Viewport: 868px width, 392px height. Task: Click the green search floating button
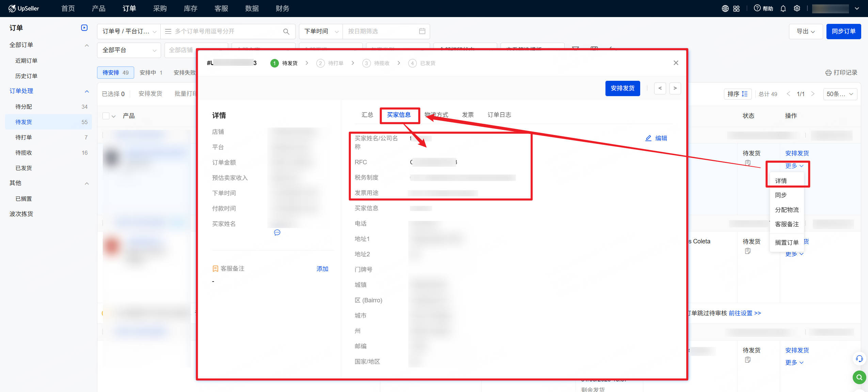(859, 377)
